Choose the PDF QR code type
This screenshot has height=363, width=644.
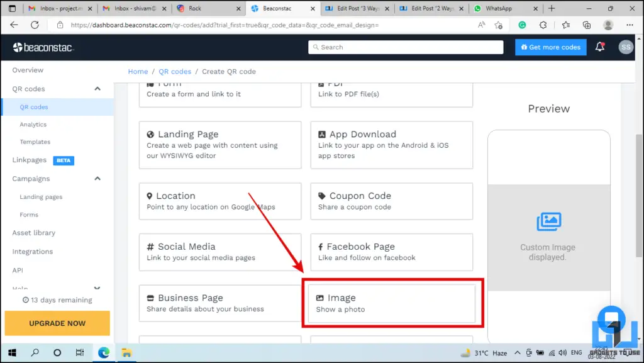pos(391,95)
